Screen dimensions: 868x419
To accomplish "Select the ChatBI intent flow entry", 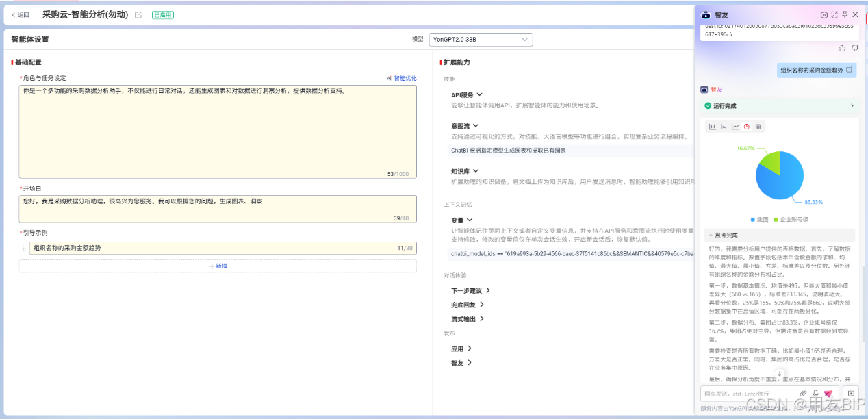I will click(571, 150).
